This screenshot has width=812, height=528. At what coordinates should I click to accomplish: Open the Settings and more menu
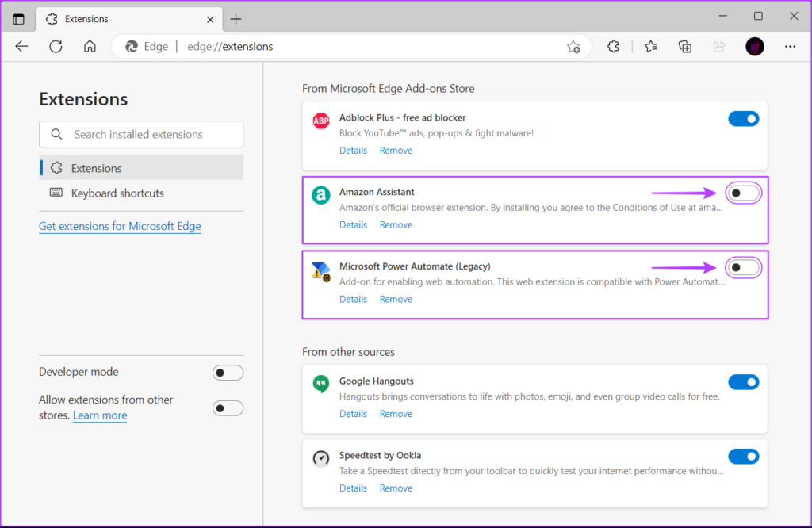[790, 47]
